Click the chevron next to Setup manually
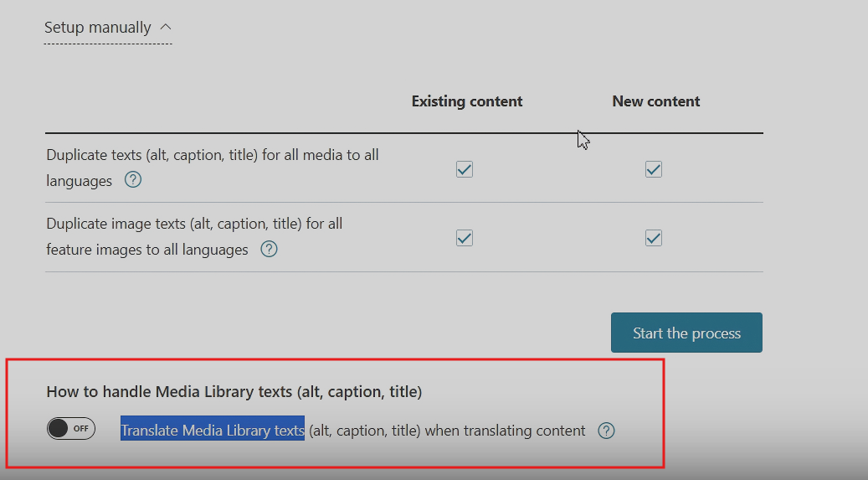 coord(165,27)
